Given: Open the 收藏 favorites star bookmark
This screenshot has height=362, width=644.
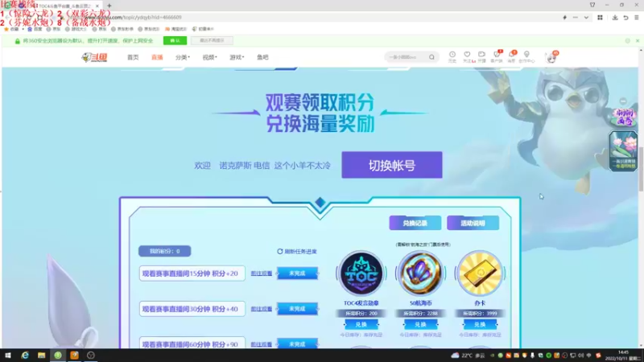Looking at the screenshot, I should (11, 29).
